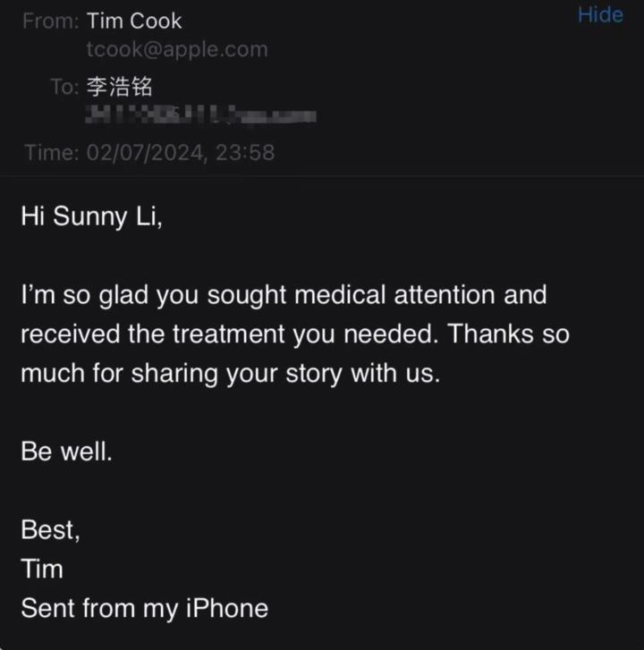This screenshot has height=650, width=644.
Task: Tap the sender name Tim Cook
Action: pos(134,21)
